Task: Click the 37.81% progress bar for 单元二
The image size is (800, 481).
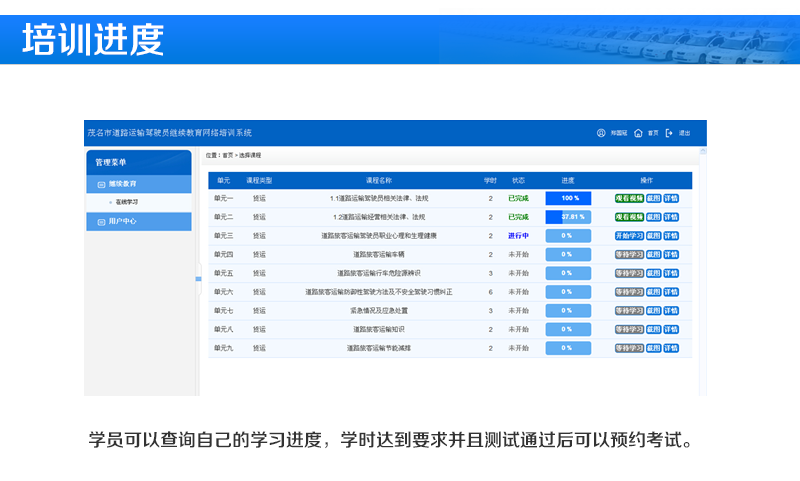Action: [567, 217]
